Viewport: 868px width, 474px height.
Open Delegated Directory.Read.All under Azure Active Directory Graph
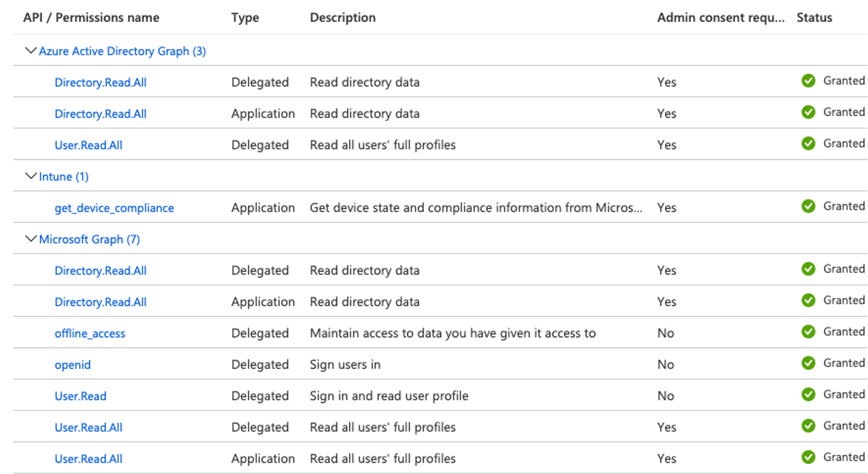click(x=100, y=82)
